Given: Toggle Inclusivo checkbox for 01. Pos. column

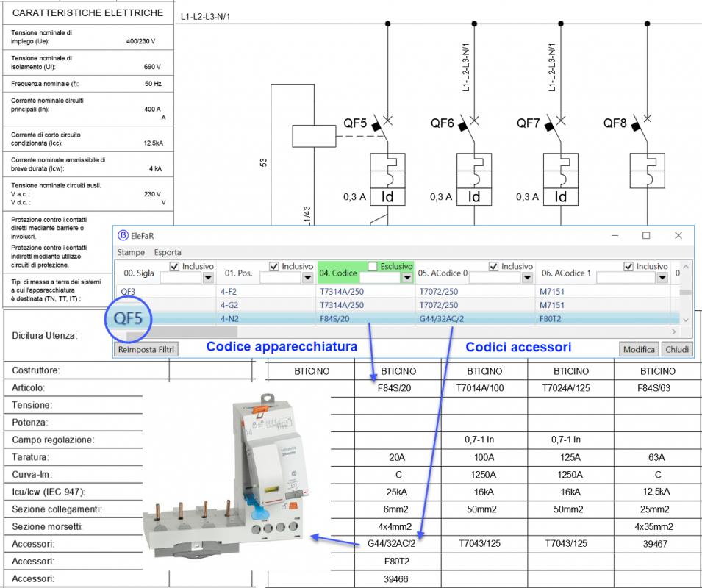Looking at the screenshot, I should pos(274,266).
